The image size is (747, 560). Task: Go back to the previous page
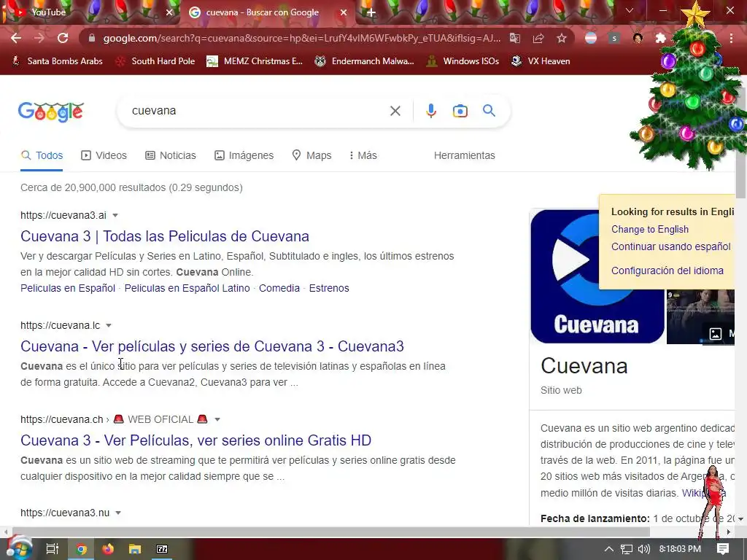coord(16,38)
